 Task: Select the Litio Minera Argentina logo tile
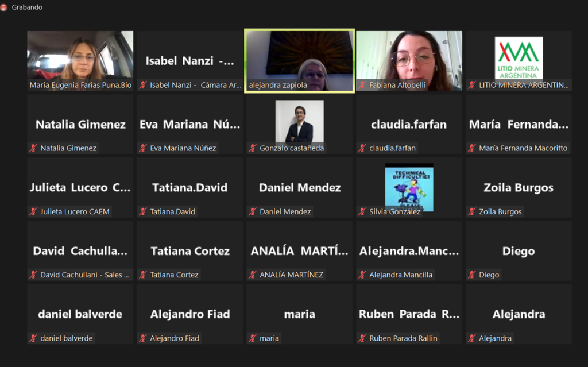click(x=519, y=57)
